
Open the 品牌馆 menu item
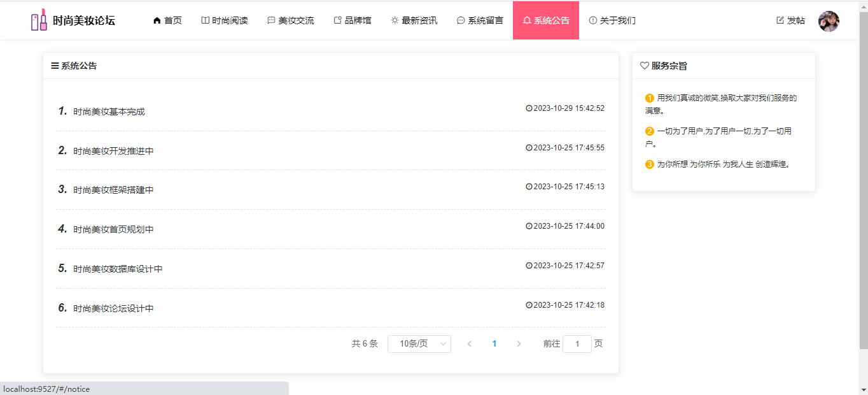click(x=353, y=20)
